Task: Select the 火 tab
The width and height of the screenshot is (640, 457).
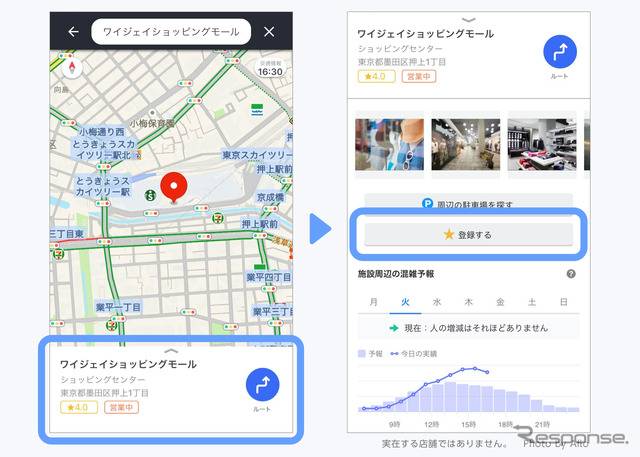Action: click(405, 302)
